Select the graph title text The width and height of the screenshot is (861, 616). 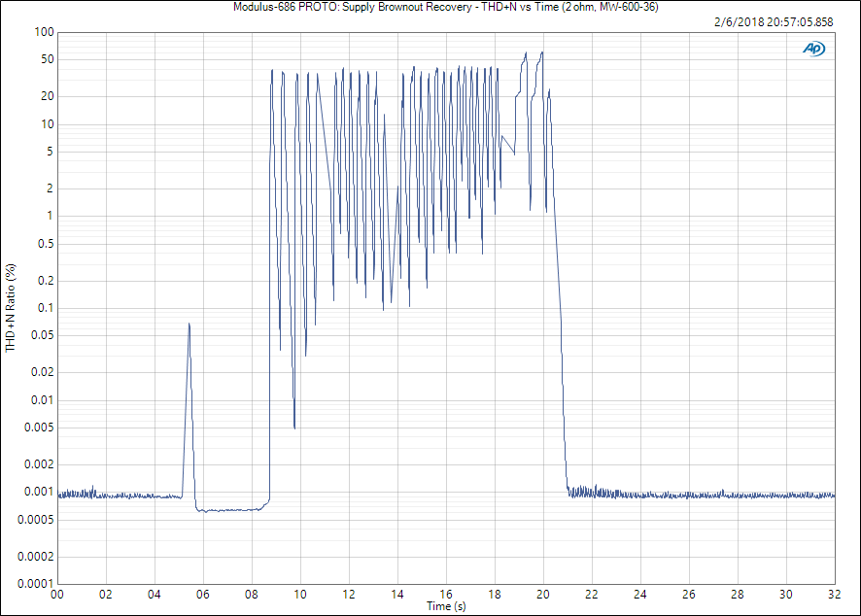(x=446, y=7)
